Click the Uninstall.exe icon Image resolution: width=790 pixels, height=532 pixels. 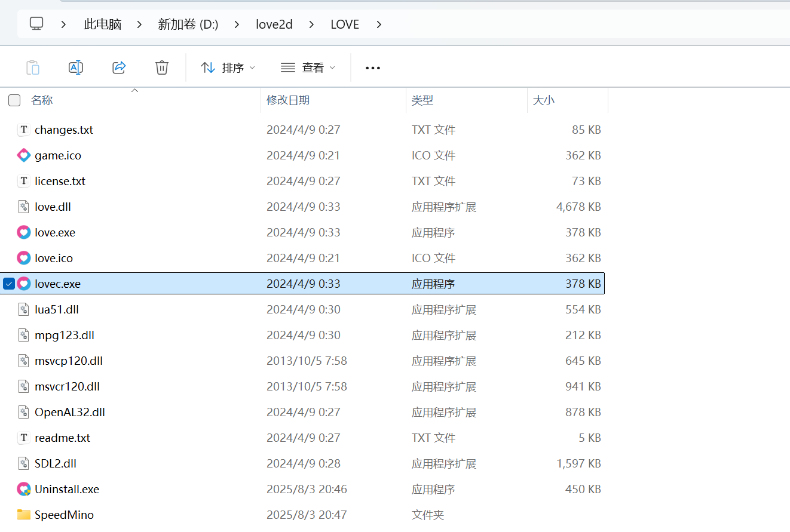(x=23, y=489)
